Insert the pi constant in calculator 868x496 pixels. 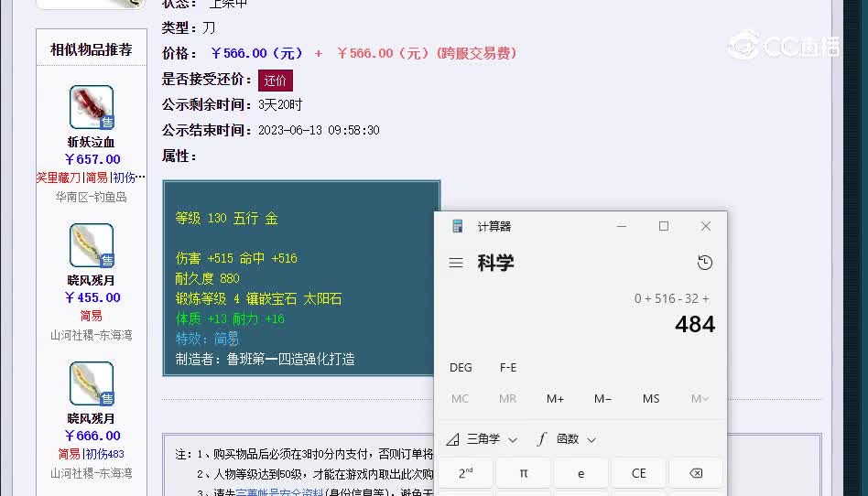pyautogui.click(x=523, y=473)
